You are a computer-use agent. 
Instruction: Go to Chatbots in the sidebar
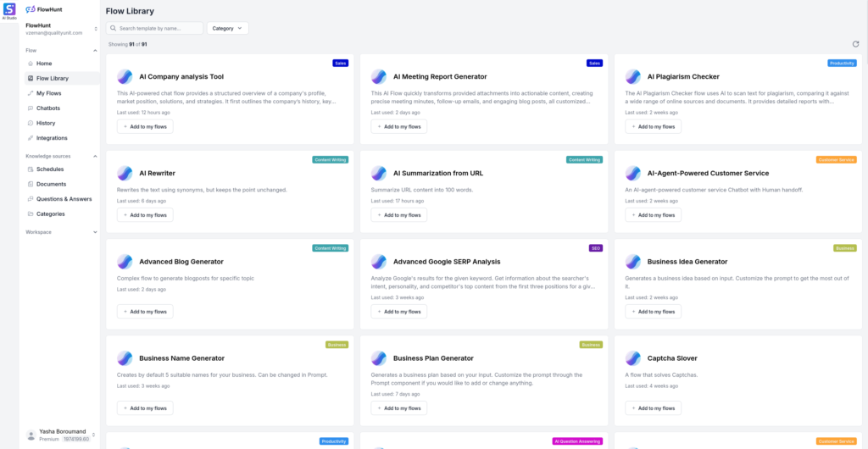coord(48,108)
